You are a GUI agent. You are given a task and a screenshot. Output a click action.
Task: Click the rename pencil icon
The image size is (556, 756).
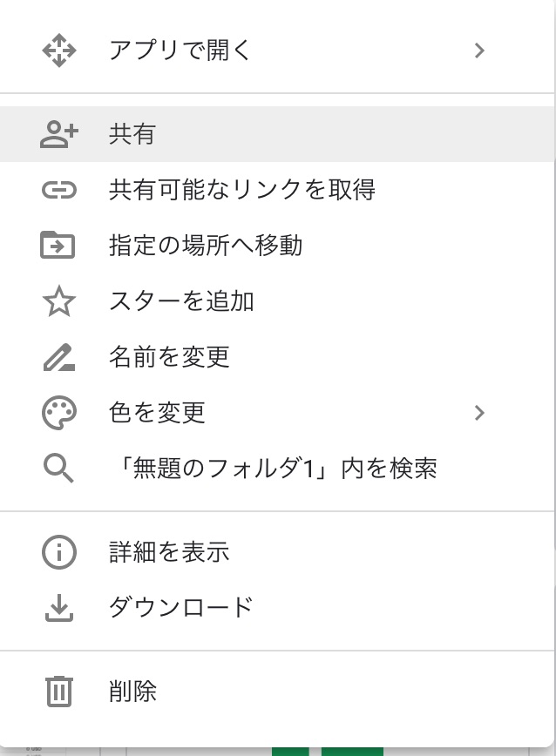58,357
